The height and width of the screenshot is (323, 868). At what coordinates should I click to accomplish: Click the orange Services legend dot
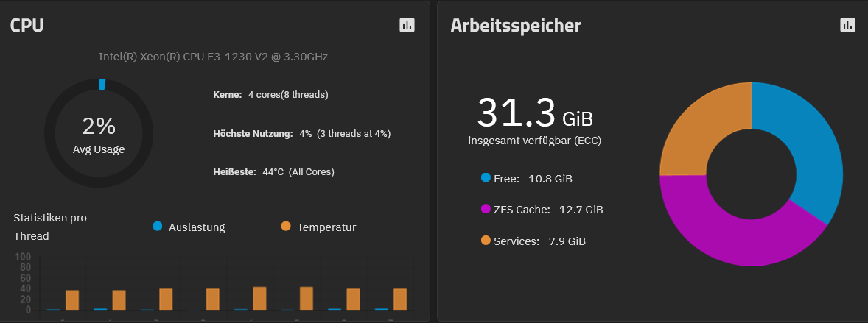tap(486, 240)
